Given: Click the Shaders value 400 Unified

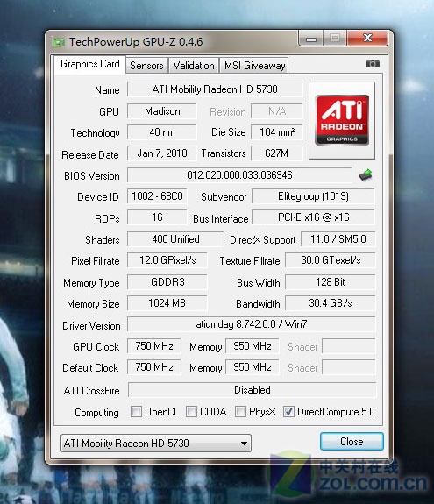Looking at the screenshot, I should [175, 239].
